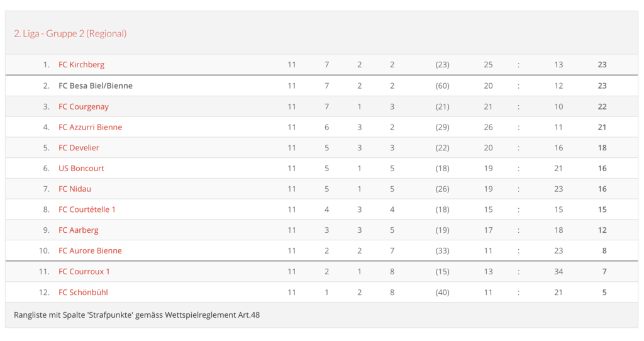The width and height of the screenshot is (644, 341).
Task: Click the FC Schönbühl team link
Action: pyautogui.click(x=83, y=292)
